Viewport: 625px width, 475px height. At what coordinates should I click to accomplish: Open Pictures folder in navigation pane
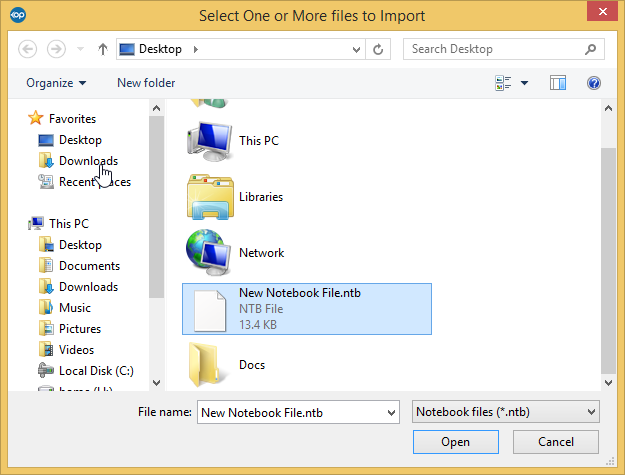(x=70, y=329)
